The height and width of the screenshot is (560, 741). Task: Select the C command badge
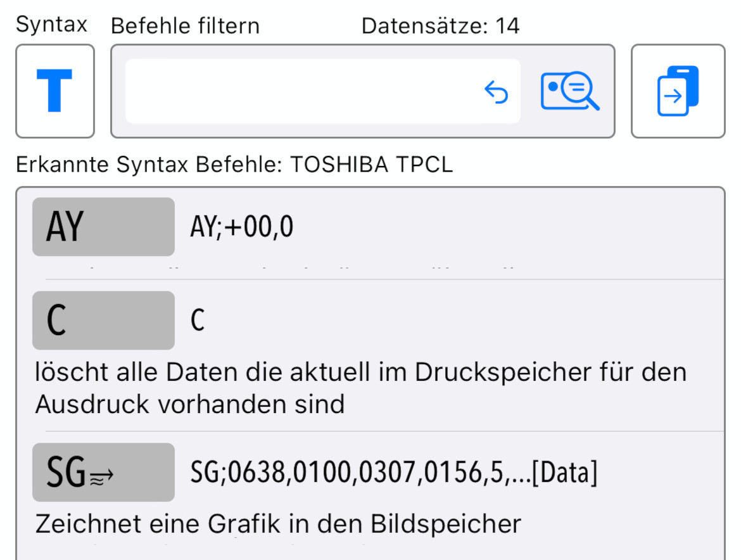(103, 321)
